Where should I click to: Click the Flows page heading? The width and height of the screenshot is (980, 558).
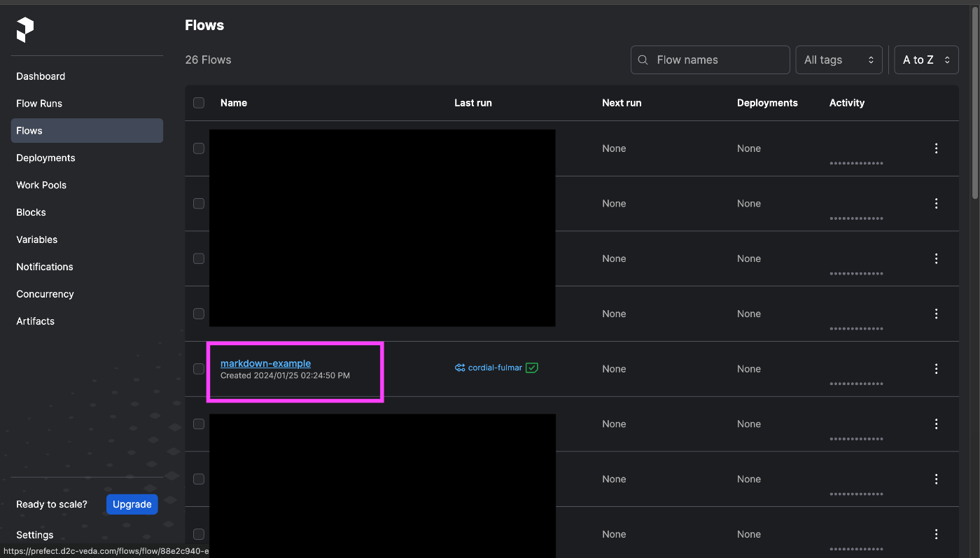pos(204,25)
